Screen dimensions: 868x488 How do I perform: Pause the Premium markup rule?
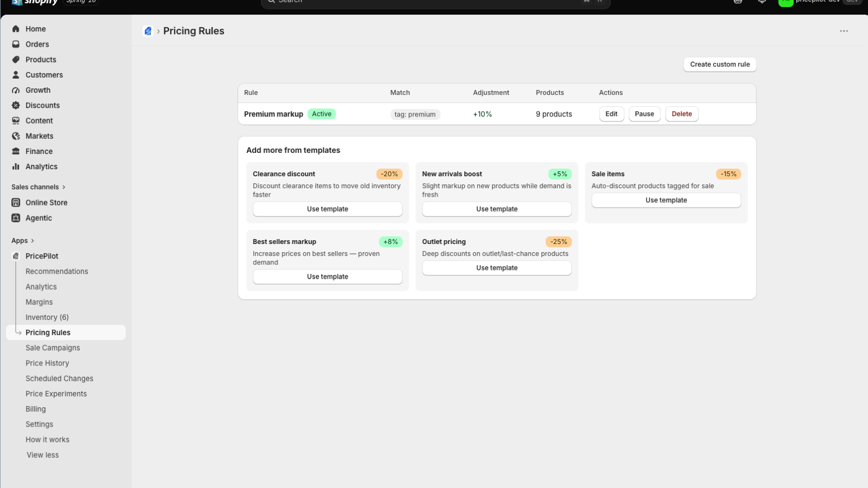644,114
